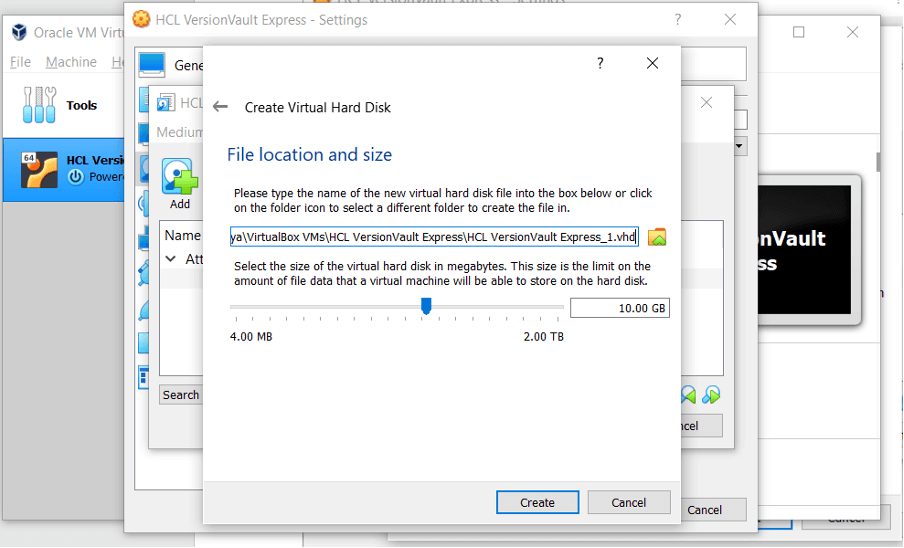Screen dimensions: 904x548
Task: Expand the Attached tree row
Action: pos(171,259)
